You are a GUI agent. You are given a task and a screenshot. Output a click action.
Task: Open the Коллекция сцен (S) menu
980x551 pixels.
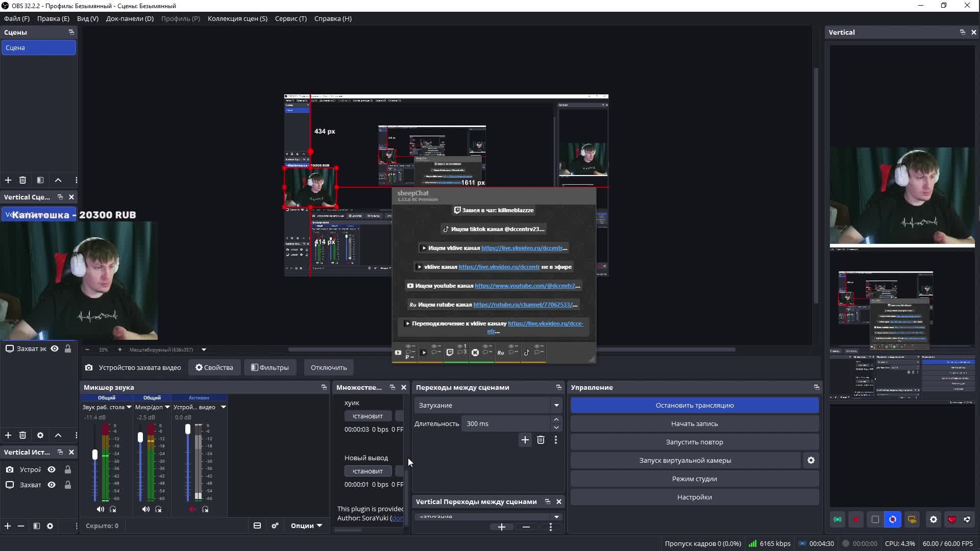point(237,18)
